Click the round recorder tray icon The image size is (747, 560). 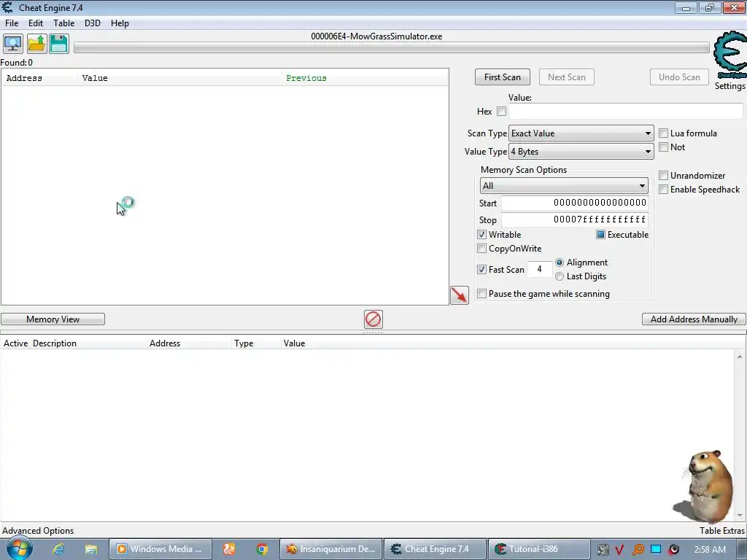[673, 550]
